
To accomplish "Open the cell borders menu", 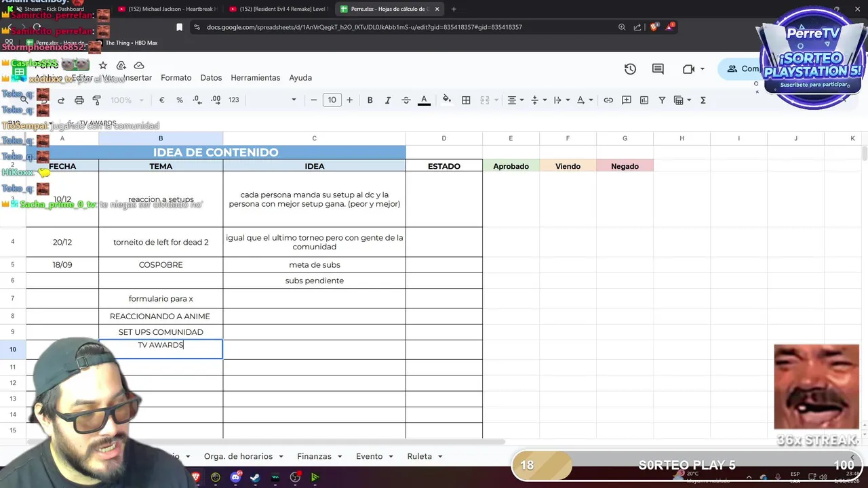I will point(466,100).
